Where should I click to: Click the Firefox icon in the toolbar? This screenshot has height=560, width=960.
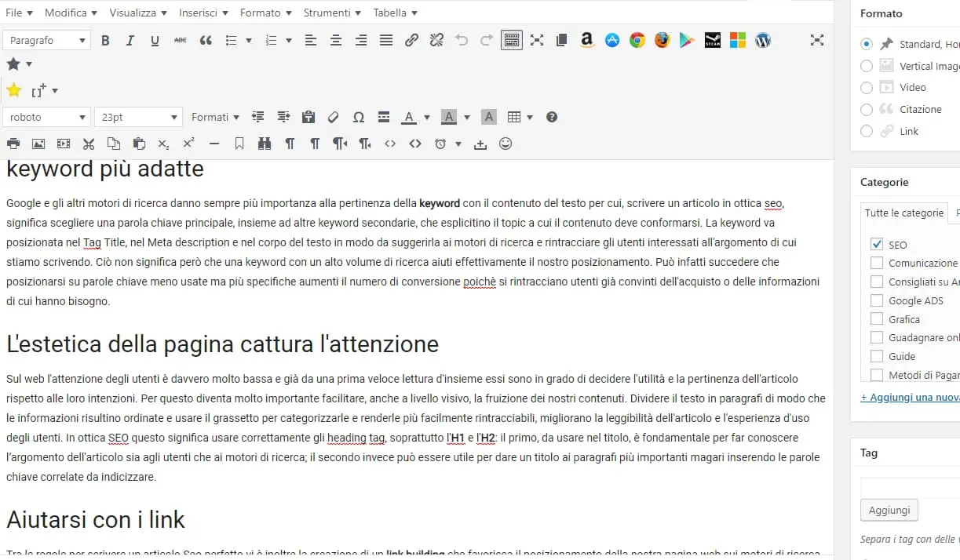(663, 40)
